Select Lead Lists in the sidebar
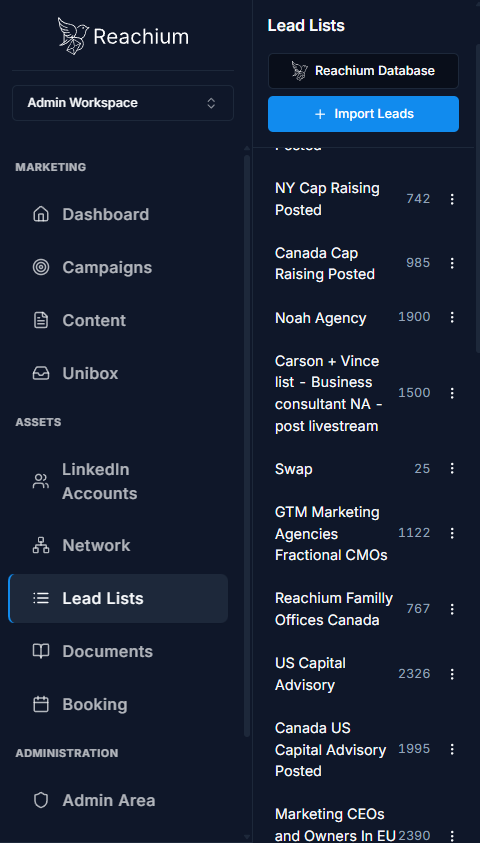The width and height of the screenshot is (480, 843). [x=118, y=598]
